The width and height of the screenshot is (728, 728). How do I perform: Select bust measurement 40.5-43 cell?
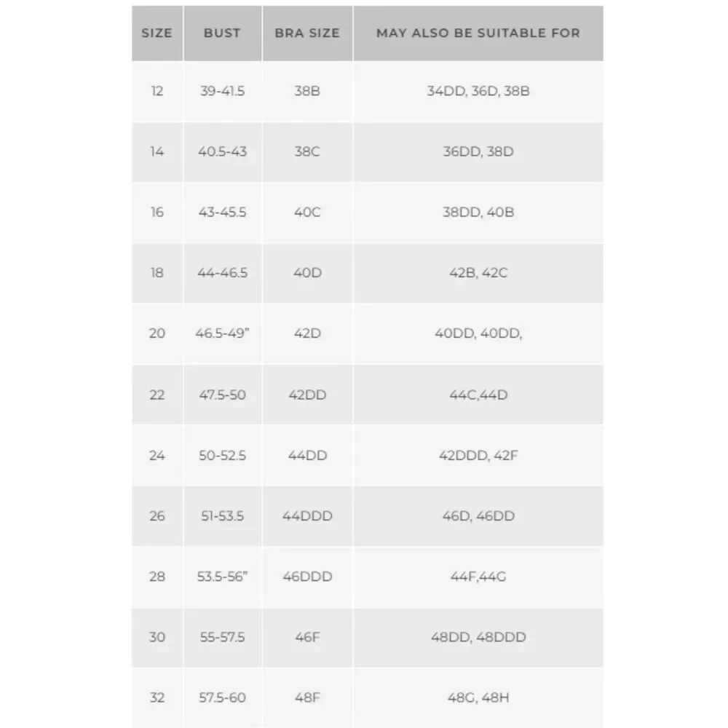click(222, 152)
